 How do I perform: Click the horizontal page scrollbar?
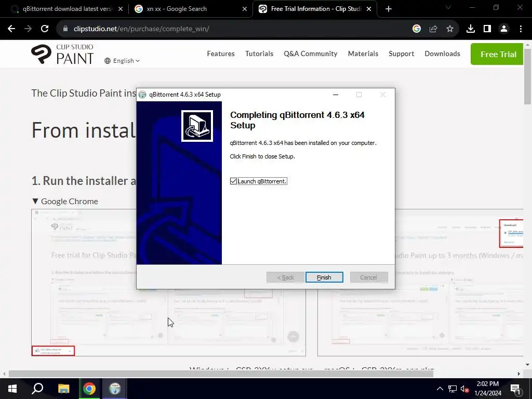pyautogui.click(x=221, y=374)
